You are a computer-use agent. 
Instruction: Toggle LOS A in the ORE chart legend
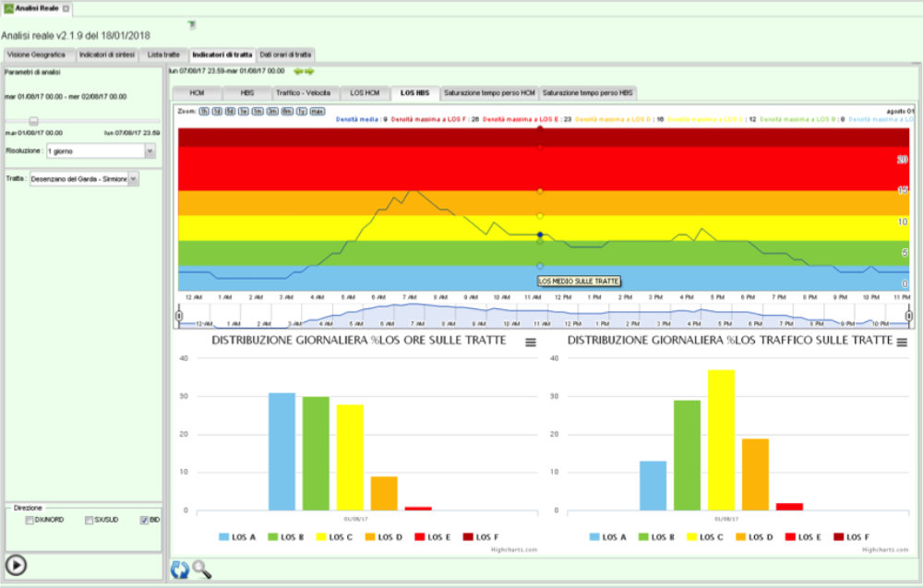pyautogui.click(x=237, y=537)
